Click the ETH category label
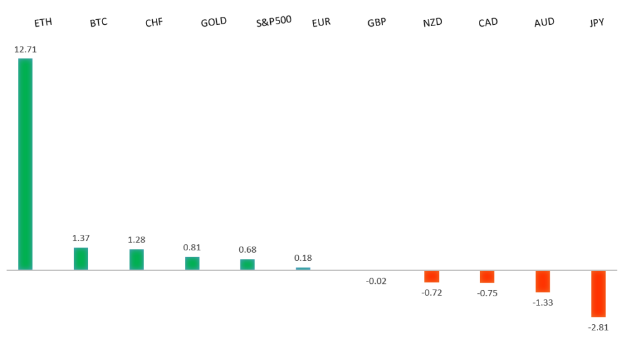636x364 pixels. click(43, 24)
